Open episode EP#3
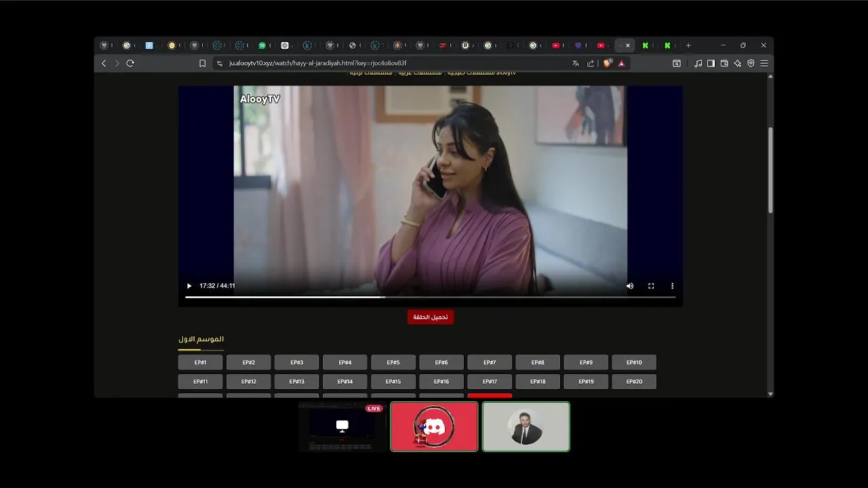The width and height of the screenshot is (868, 488). point(296,363)
